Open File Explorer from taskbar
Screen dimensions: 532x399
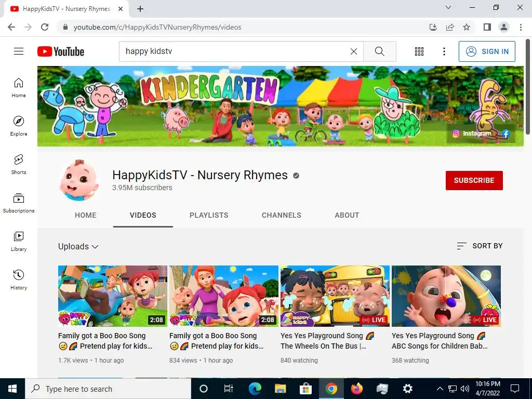click(280, 389)
